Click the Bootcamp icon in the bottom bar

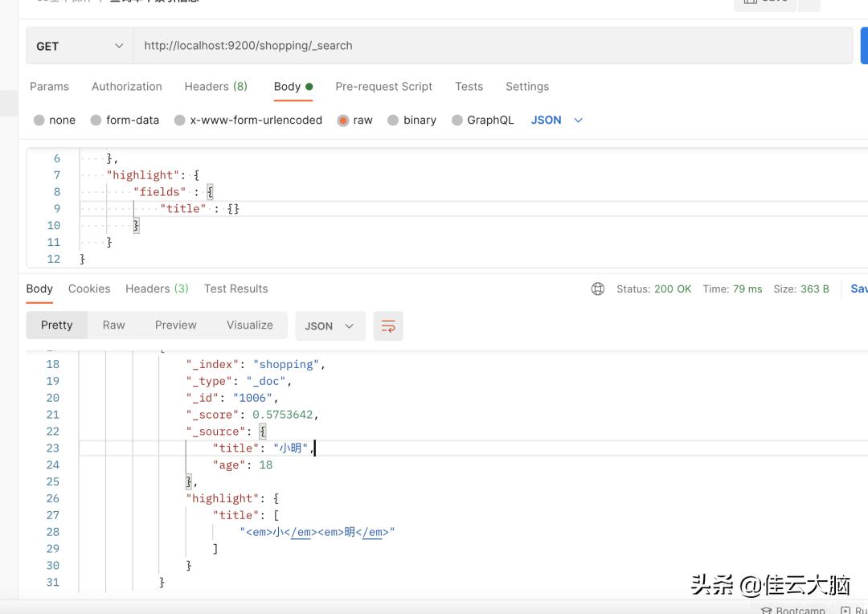tap(769, 609)
